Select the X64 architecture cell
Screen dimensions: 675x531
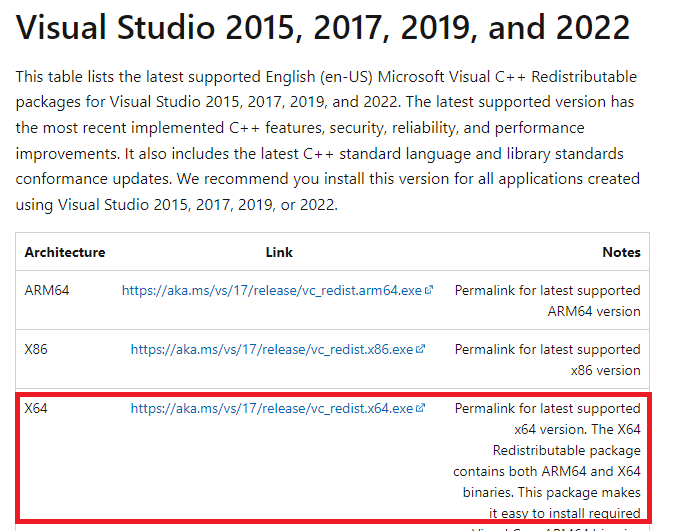coord(36,408)
